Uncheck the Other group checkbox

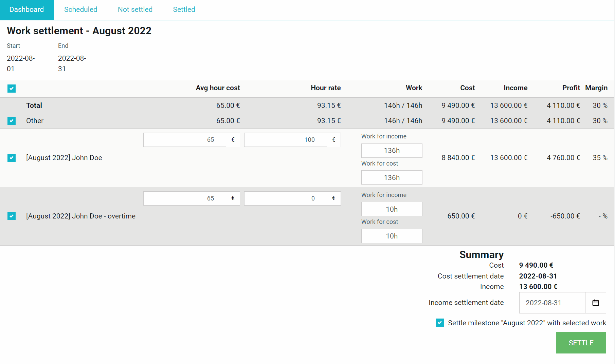(x=12, y=121)
